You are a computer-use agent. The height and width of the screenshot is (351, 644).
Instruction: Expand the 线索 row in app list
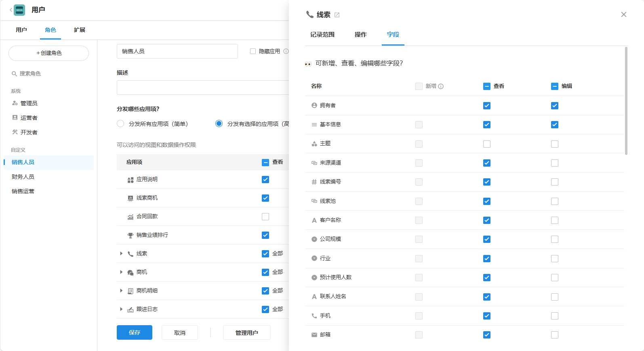click(121, 253)
